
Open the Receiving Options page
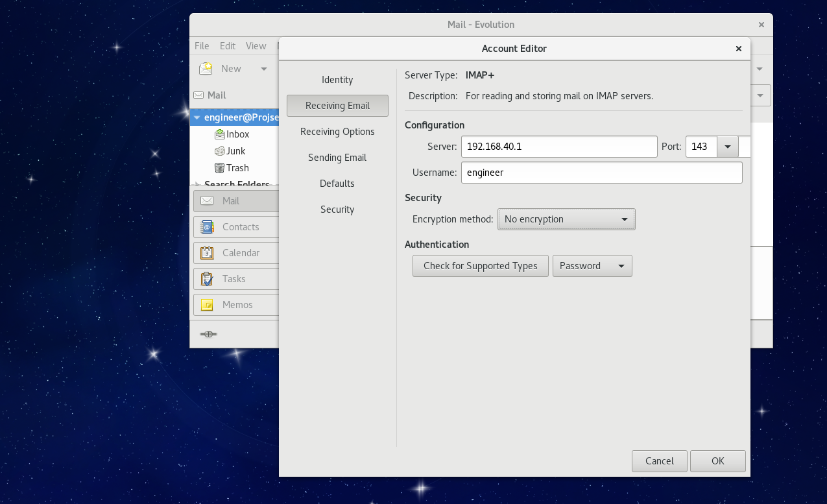point(337,132)
